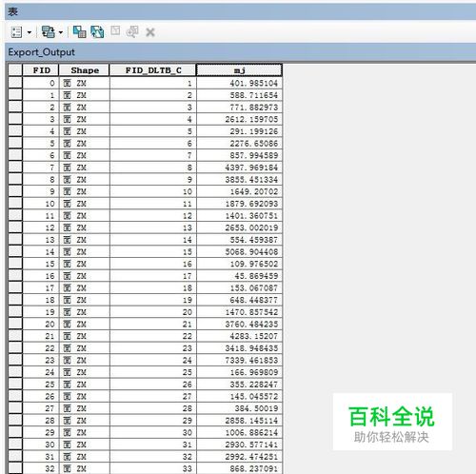
Task: Click FID_DLTB_C cell with value 30
Action: pyautogui.click(x=153, y=433)
